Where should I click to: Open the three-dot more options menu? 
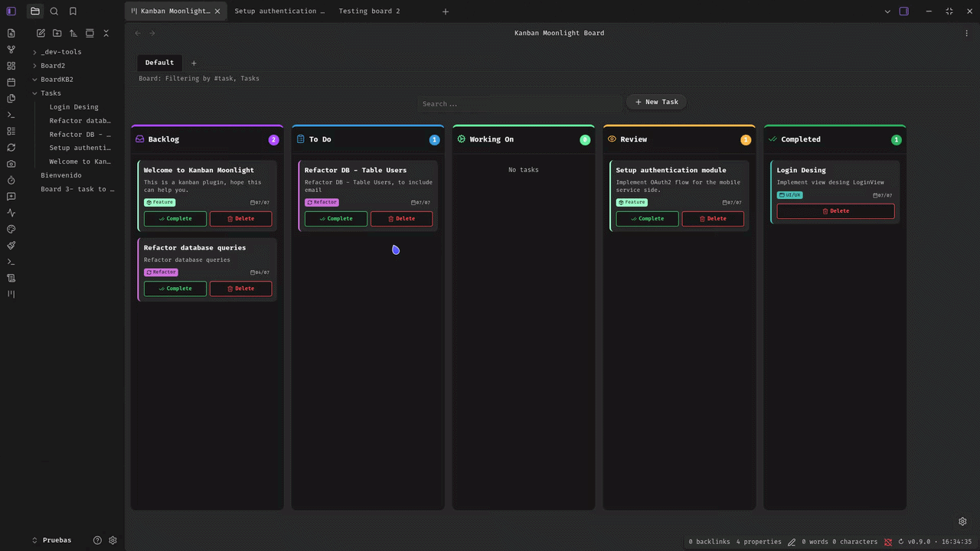point(967,33)
